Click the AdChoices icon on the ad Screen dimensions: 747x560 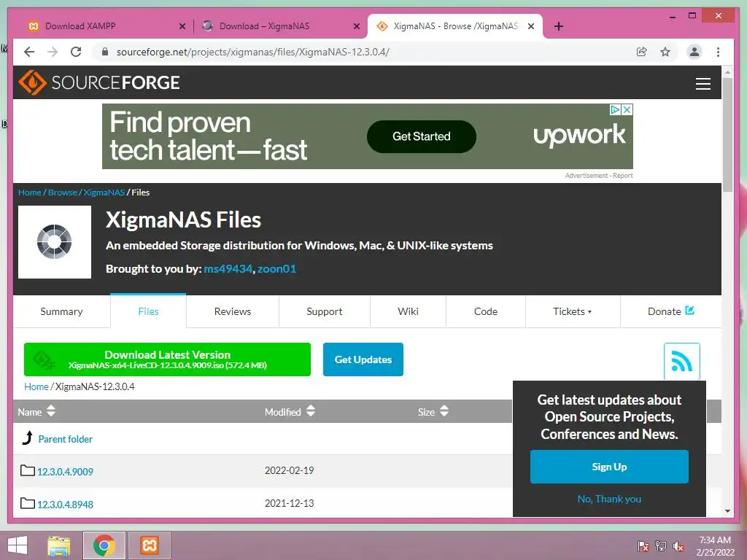pos(615,109)
